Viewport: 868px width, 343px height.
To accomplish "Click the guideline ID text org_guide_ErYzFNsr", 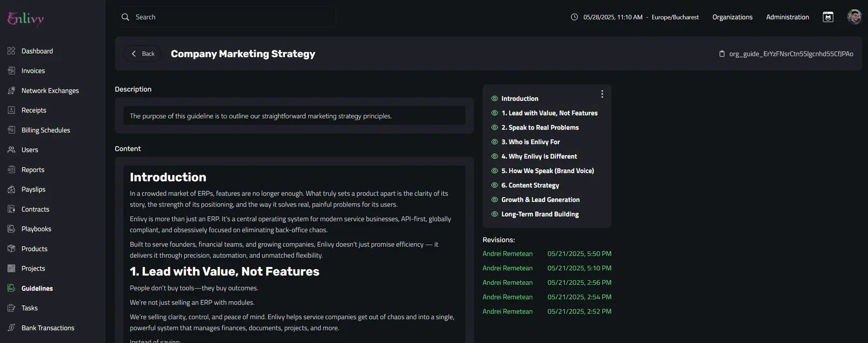I will tap(791, 54).
